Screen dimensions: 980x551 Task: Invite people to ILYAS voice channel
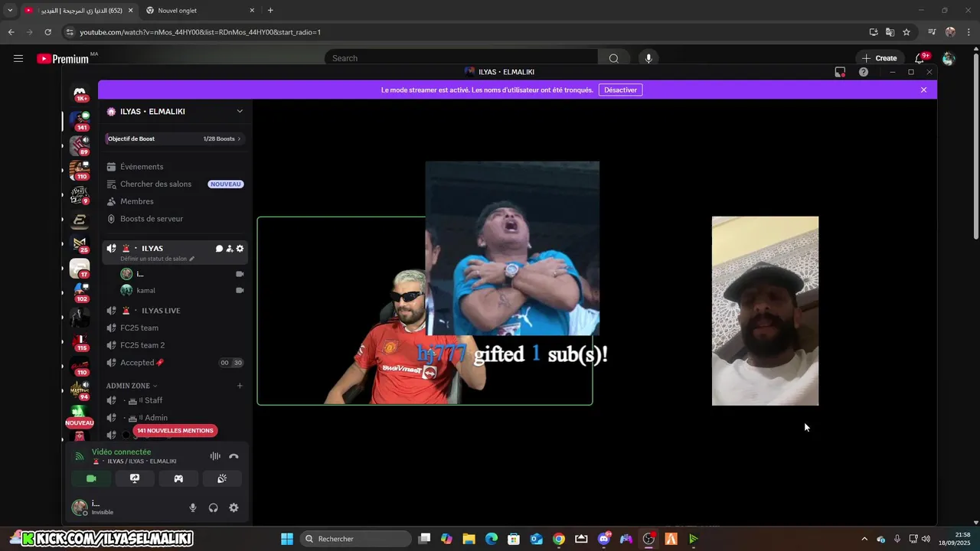coord(230,249)
